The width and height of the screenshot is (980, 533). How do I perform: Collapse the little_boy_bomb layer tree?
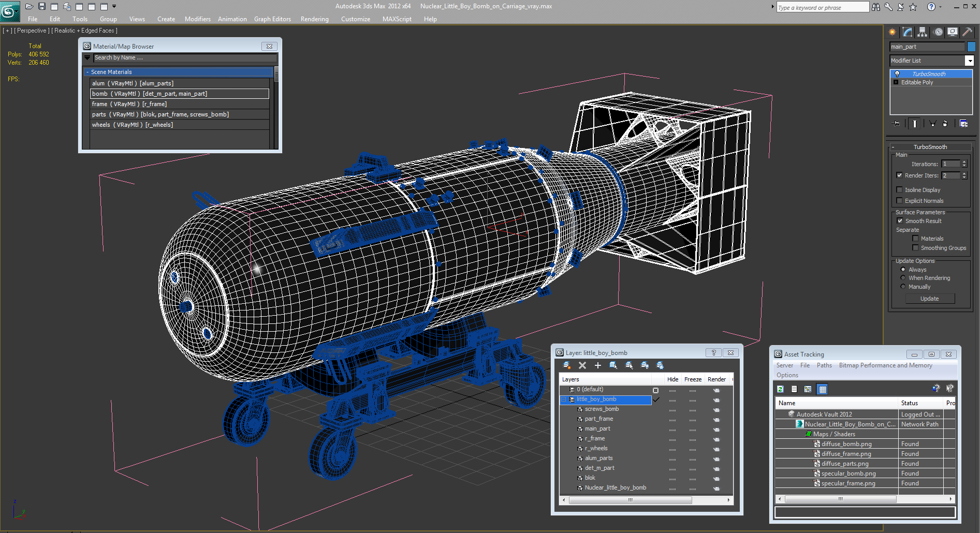pos(564,399)
